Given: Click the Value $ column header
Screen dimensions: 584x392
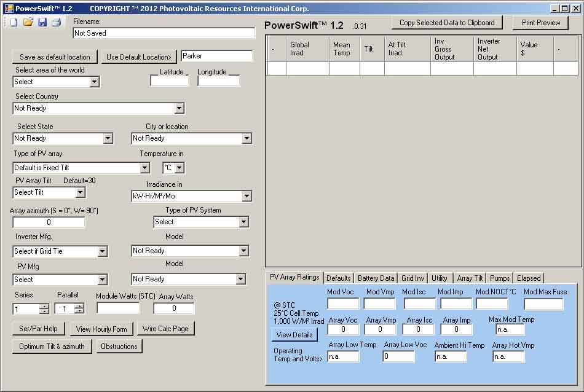Looking at the screenshot, I should pos(535,49).
